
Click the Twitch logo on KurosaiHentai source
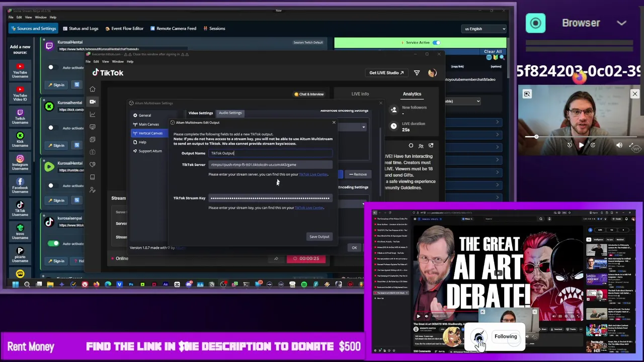point(49,46)
